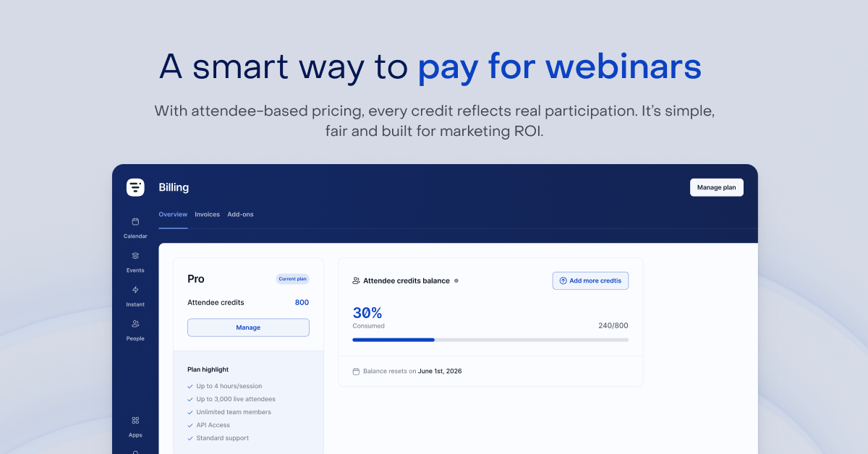Click the Billing page title
Viewport: 868px width, 454px height.
point(174,187)
